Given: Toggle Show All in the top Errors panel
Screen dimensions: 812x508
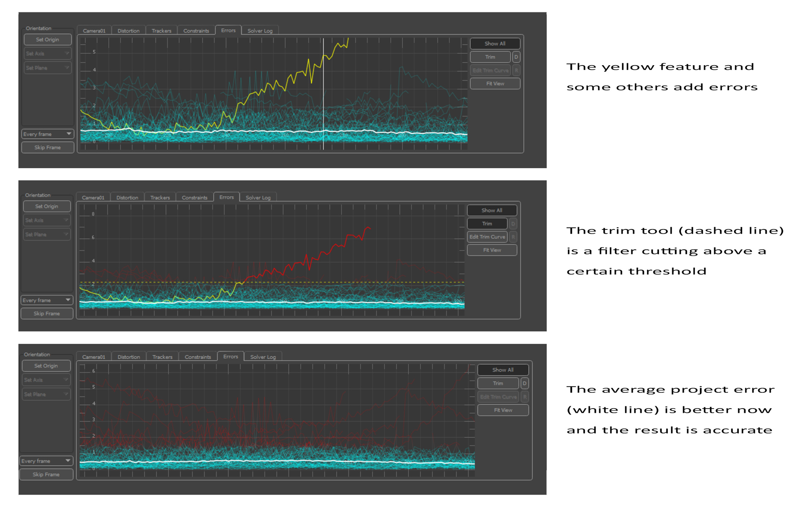Looking at the screenshot, I should [x=495, y=44].
